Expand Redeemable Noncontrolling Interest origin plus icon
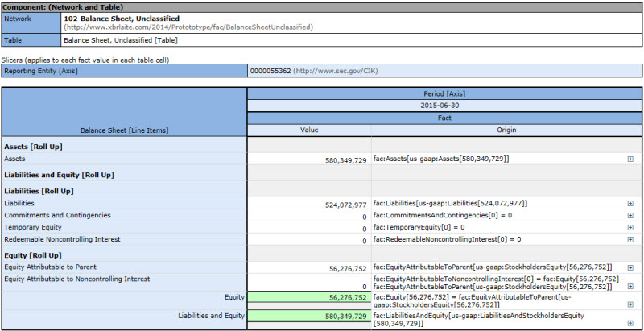This screenshot has width=644, height=331. point(630,239)
